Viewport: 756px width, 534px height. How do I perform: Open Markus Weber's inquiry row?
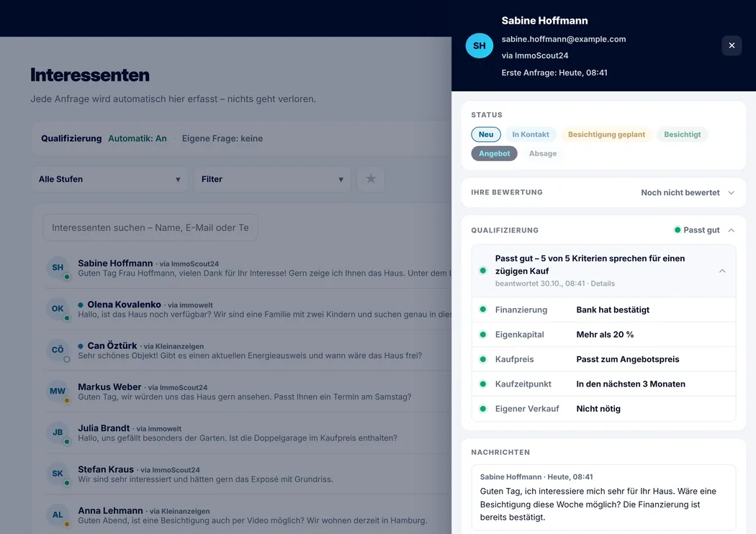click(x=248, y=392)
